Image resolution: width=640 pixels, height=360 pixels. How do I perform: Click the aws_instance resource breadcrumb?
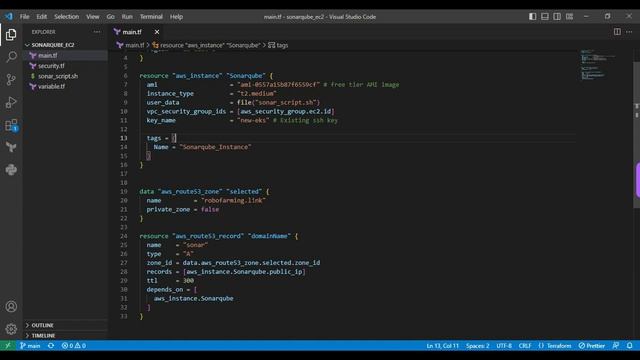click(x=206, y=45)
